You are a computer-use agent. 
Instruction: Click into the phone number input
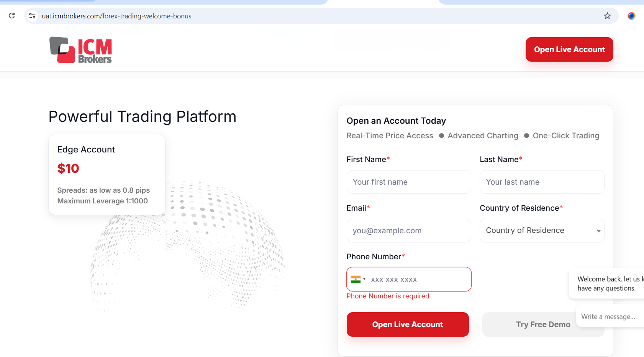point(418,279)
